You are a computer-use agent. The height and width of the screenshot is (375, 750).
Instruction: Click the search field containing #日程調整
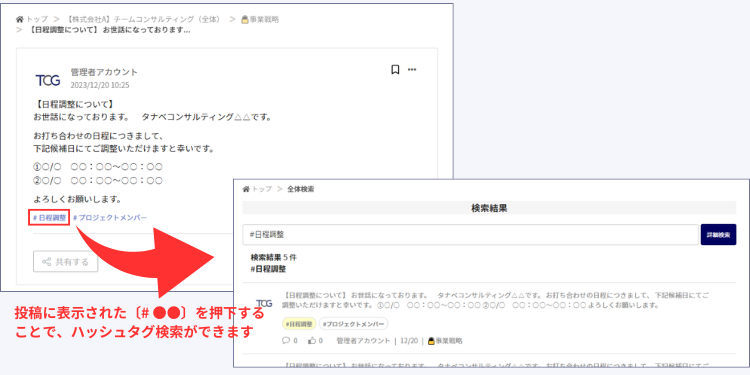tap(471, 235)
